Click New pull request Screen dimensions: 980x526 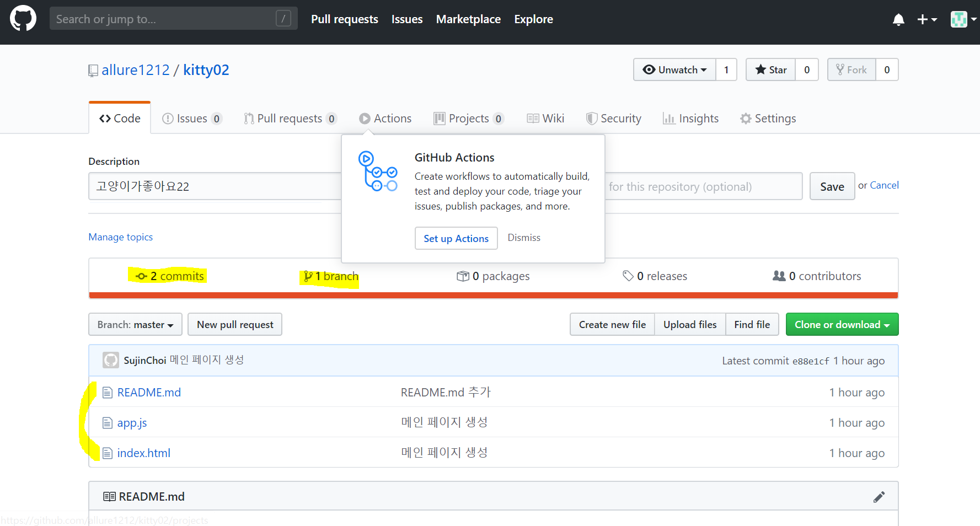235,325
